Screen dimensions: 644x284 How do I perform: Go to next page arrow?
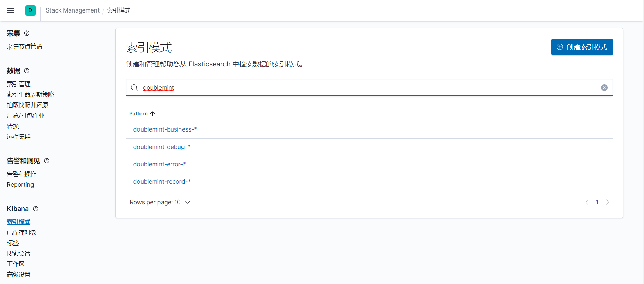[608, 202]
